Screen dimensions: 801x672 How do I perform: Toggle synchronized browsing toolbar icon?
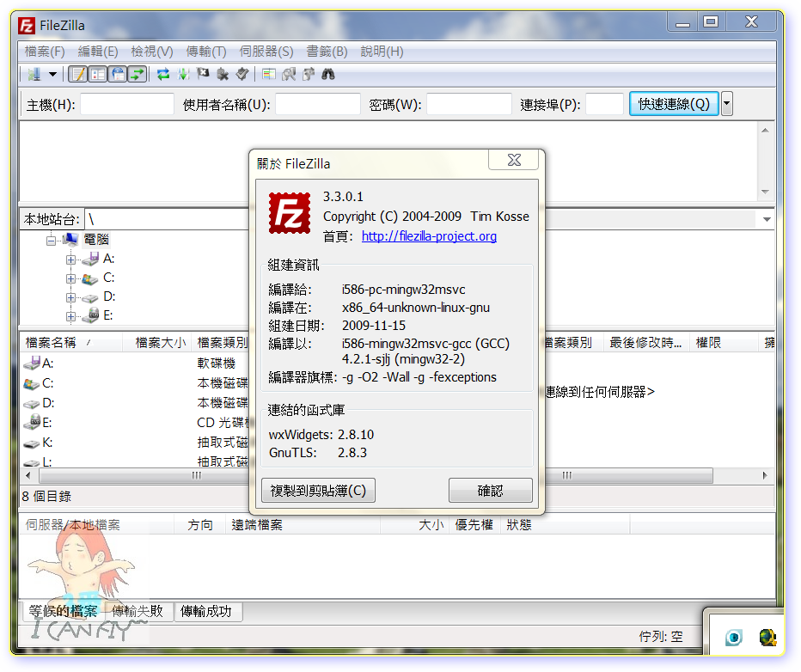[309, 75]
